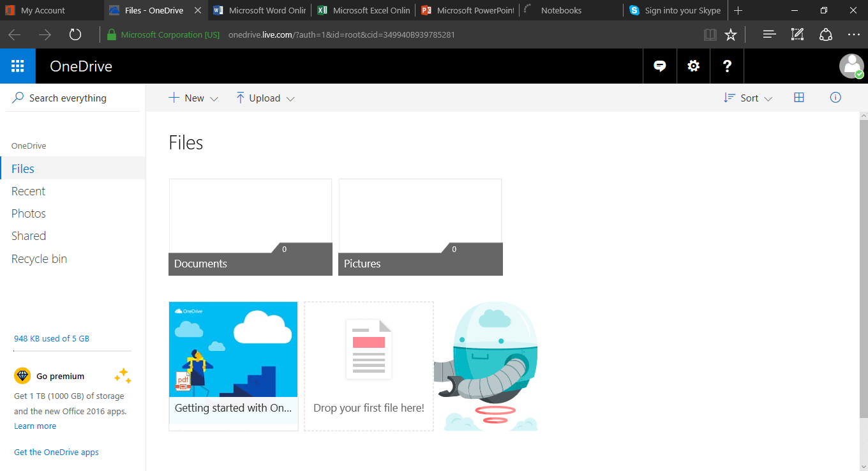The image size is (868, 471).
Task: Click the Go premium diamond icon
Action: (x=22, y=376)
